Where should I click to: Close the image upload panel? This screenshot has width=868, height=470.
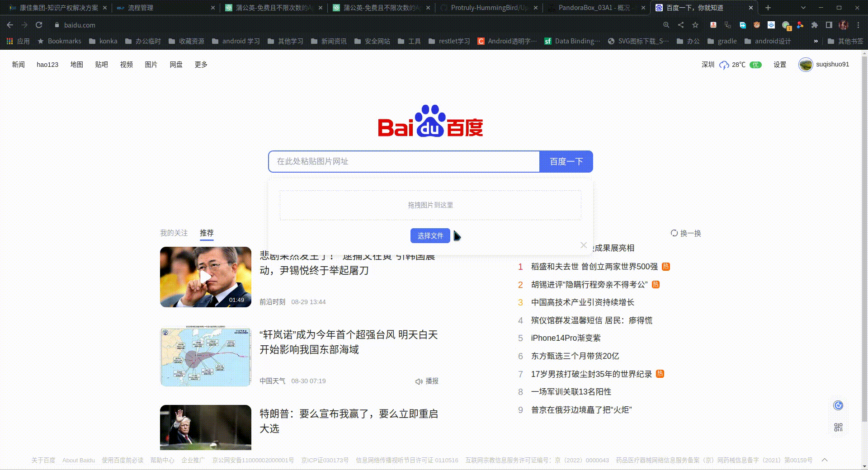(x=584, y=245)
